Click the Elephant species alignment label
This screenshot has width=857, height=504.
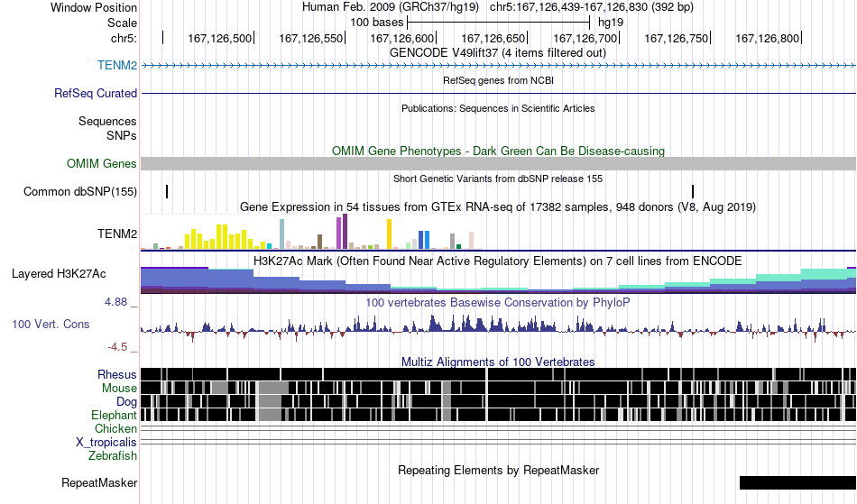pos(115,416)
